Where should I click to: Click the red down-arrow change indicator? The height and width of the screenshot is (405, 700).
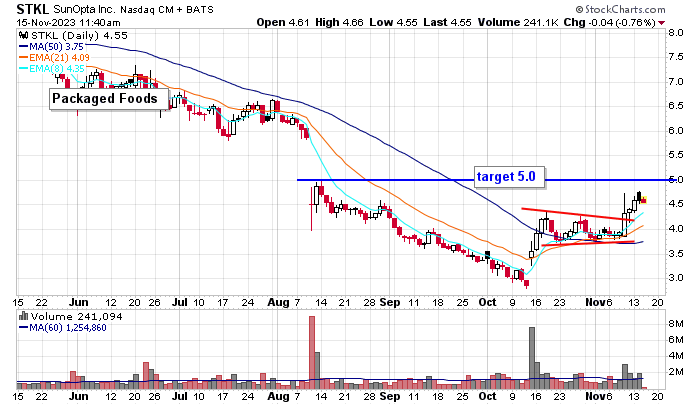click(661, 23)
